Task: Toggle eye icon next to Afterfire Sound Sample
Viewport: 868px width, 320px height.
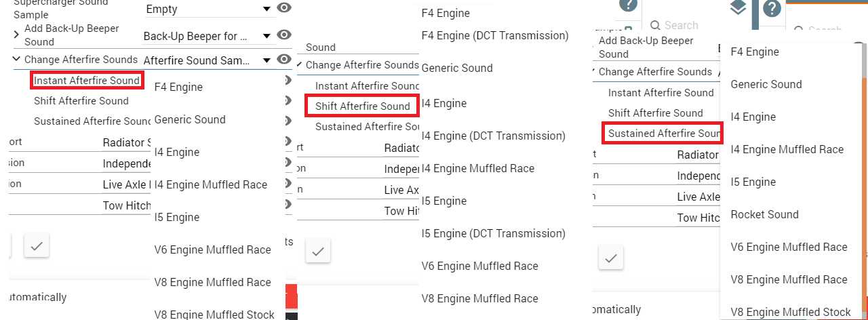Action: (x=285, y=60)
